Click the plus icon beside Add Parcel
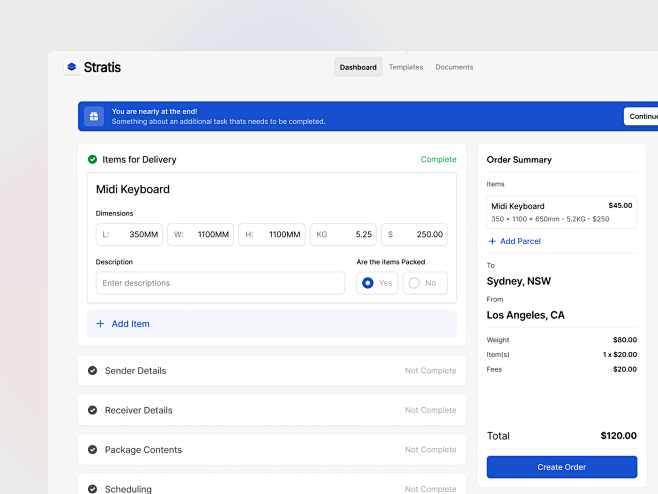The height and width of the screenshot is (494, 658). pos(492,241)
